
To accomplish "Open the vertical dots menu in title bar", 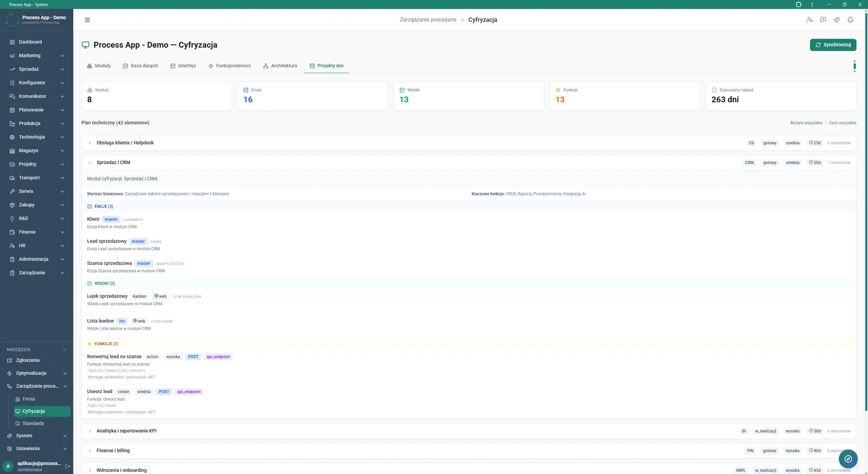I will point(812,4).
